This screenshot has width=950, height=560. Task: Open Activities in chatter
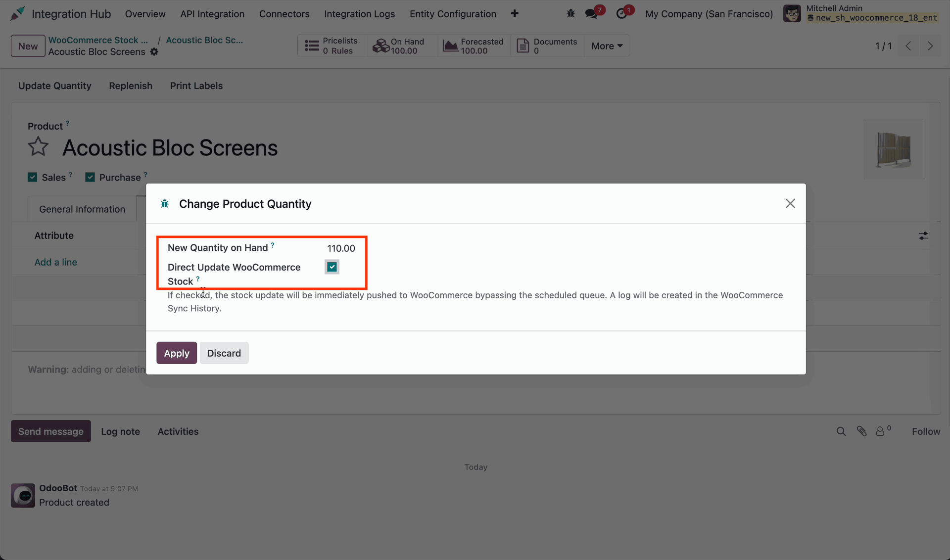(178, 432)
